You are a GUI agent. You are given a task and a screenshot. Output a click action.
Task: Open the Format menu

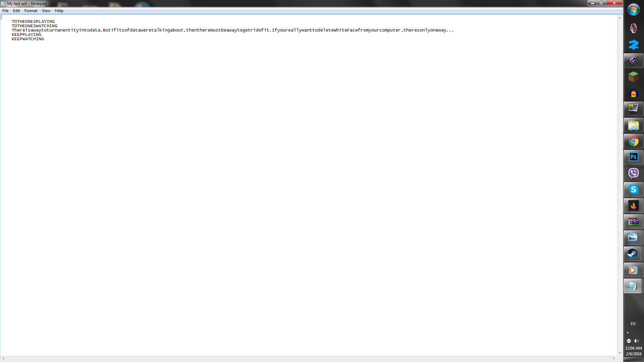pos(31,11)
